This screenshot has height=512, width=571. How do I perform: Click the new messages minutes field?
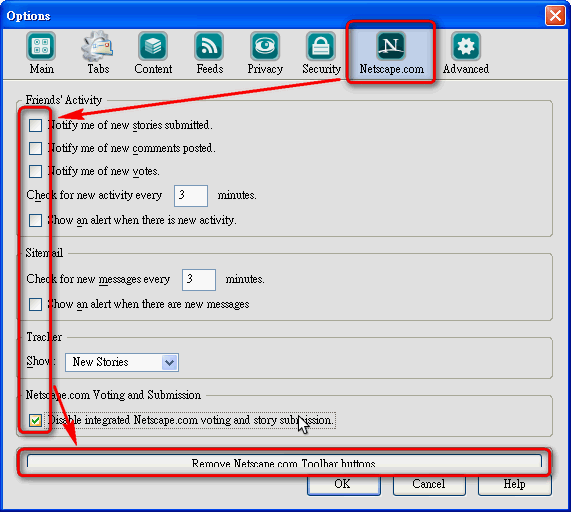pos(199,280)
